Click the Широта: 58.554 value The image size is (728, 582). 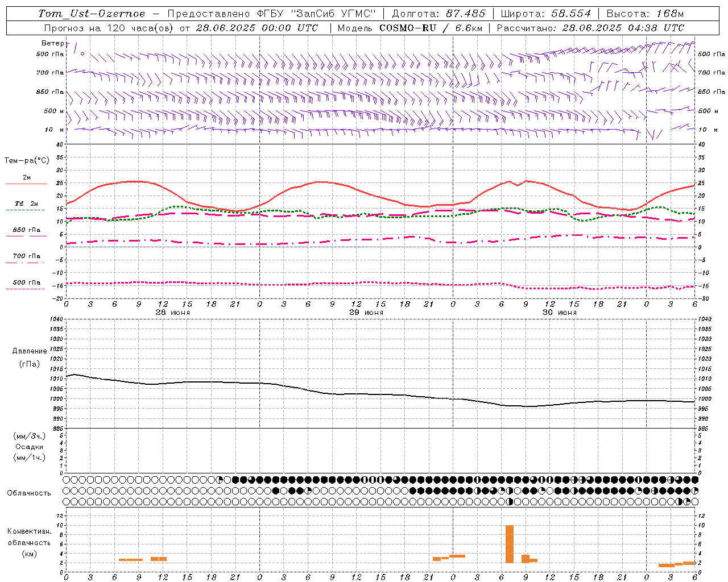tap(545, 14)
